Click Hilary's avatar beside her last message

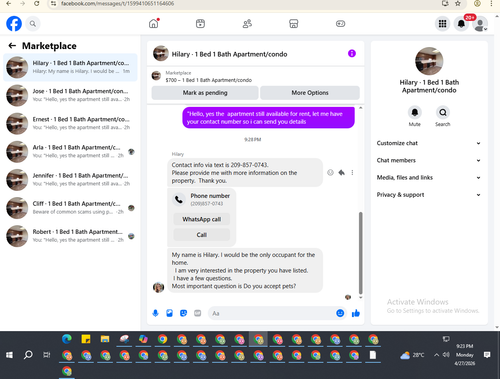pyautogui.click(x=158, y=287)
